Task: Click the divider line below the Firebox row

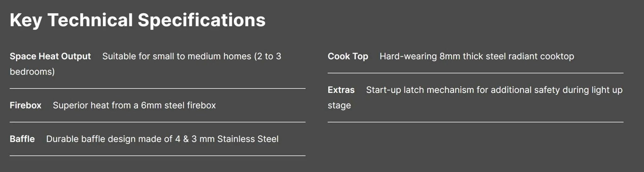Action: tap(157, 122)
